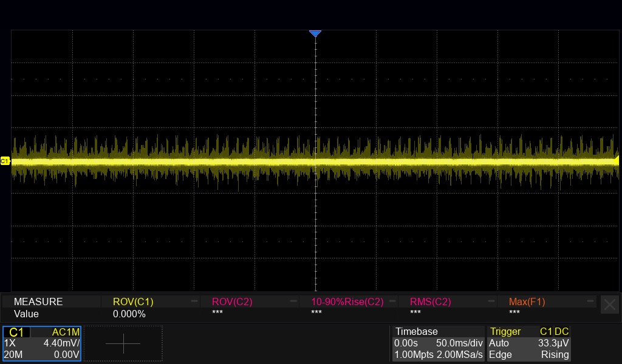Click the Rising trigger slope label

[x=555, y=354]
